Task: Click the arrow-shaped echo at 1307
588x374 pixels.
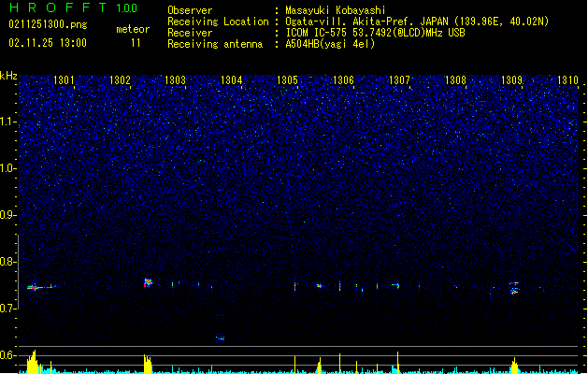Action: 395,286
